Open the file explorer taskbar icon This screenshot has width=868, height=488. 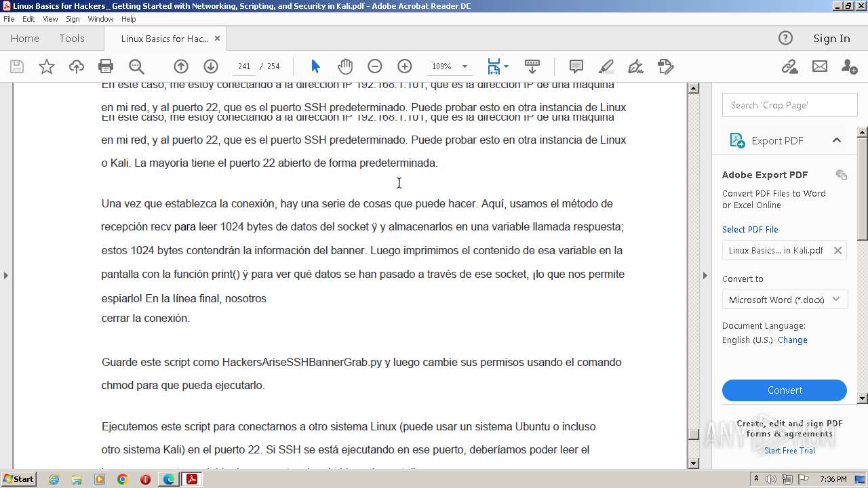(x=77, y=479)
